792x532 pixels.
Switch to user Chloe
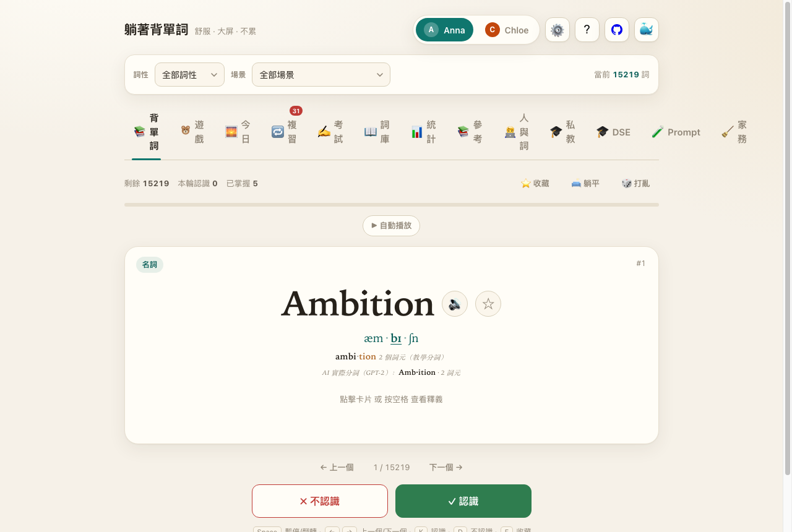pyautogui.click(x=507, y=30)
